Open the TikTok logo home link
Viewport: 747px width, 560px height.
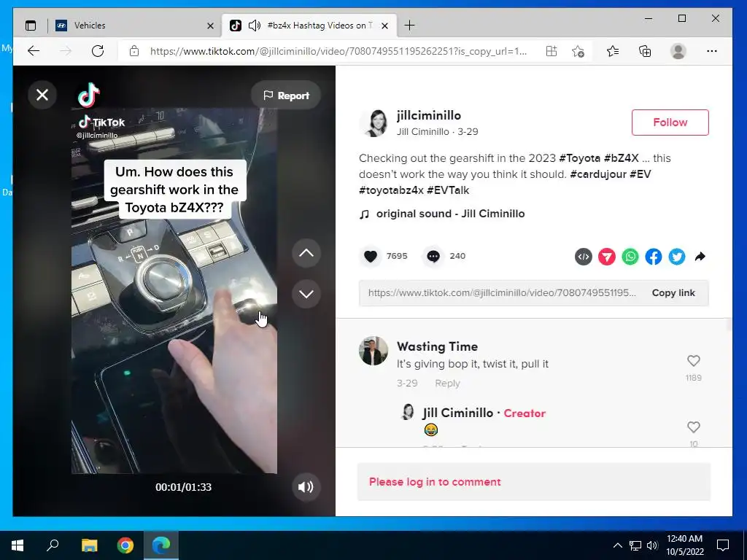tap(88, 95)
